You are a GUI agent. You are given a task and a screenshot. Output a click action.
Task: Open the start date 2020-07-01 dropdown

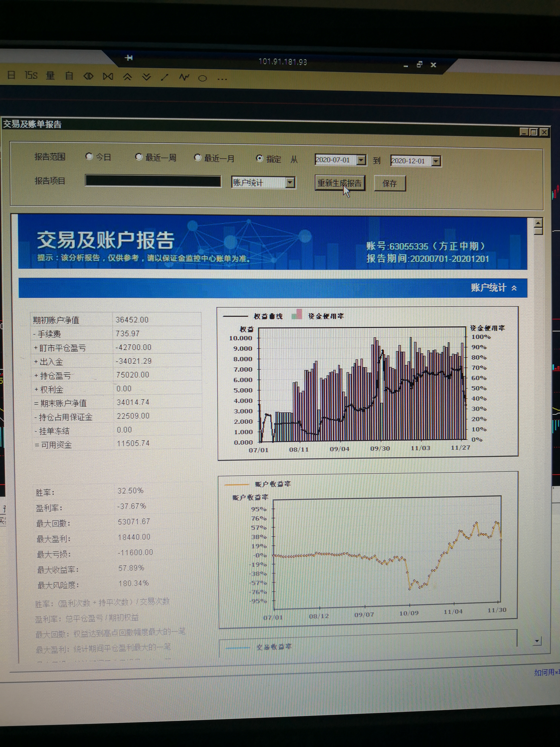pos(361,160)
